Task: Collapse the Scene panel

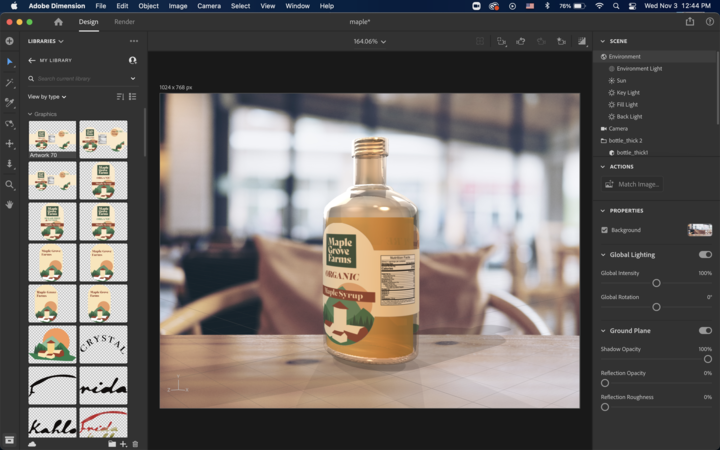Action: 603,41
